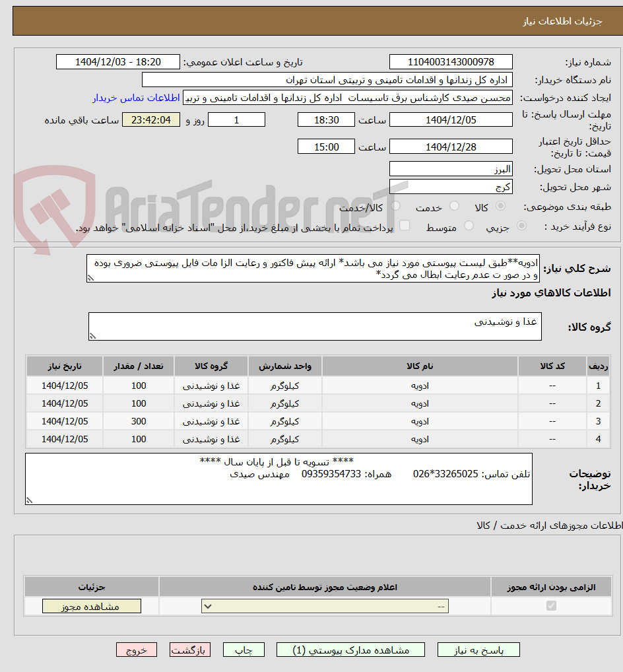
Task: Click the خروج exit button
Action: [136, 650]
